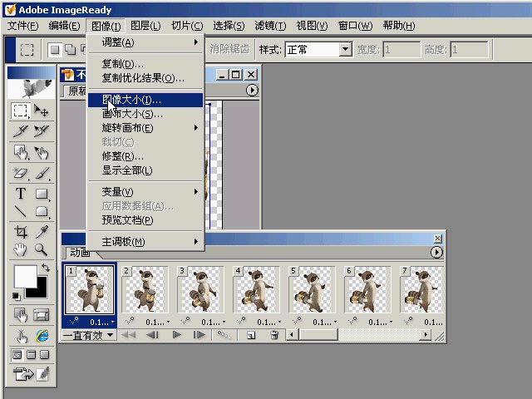Image resolution: width=532 pixels, height=399 pixels.
Task: Select the Line tool
Action: [20, 211]
